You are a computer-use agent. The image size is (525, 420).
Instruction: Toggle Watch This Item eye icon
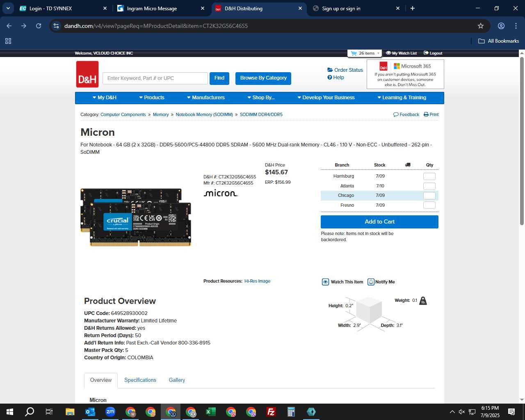(x=325, y=282)
